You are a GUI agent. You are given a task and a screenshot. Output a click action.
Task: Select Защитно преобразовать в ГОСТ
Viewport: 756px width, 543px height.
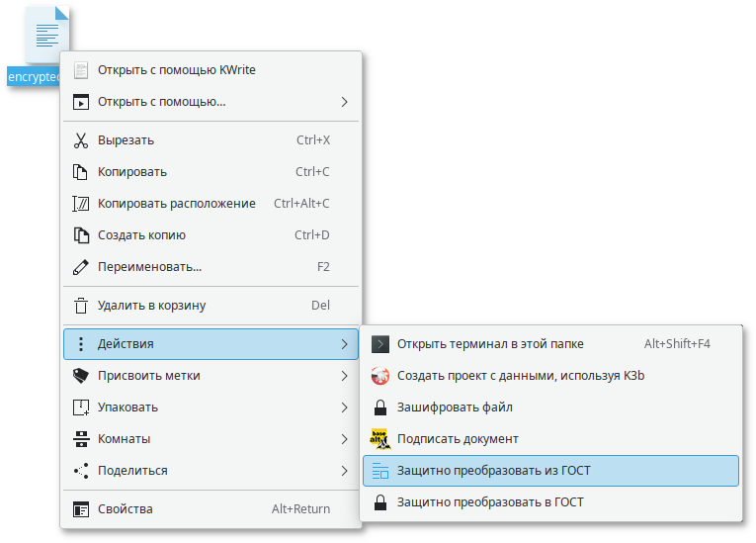point(490,502)
